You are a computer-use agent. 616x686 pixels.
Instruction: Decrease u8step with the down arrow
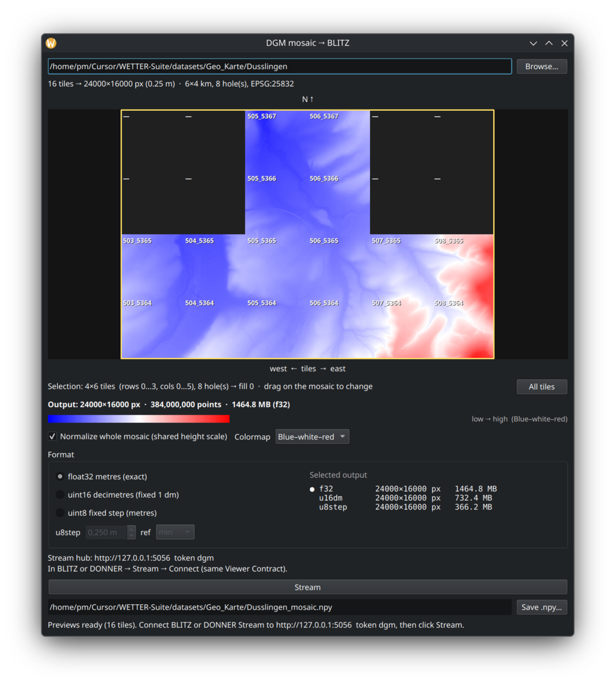(x=131, y=536)
